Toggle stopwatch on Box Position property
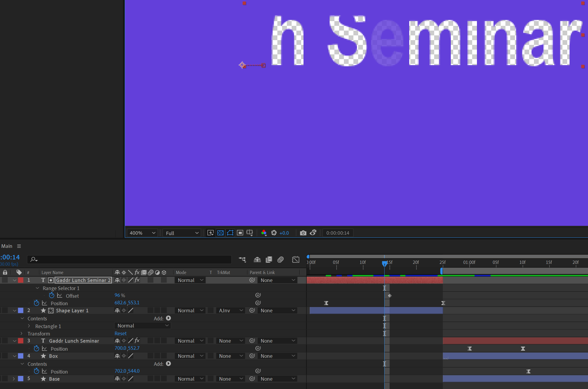The height and width of the screenshot is (389, 588). coord(37,371)
